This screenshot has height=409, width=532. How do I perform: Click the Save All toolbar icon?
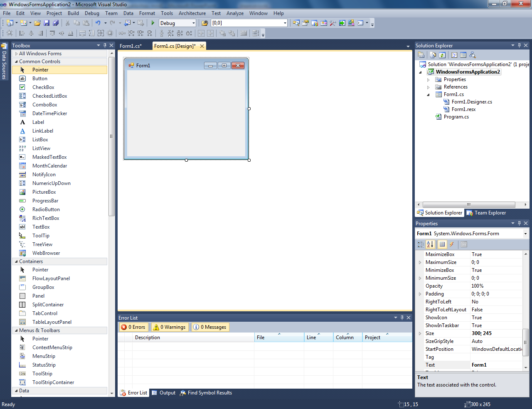[56, 23]
